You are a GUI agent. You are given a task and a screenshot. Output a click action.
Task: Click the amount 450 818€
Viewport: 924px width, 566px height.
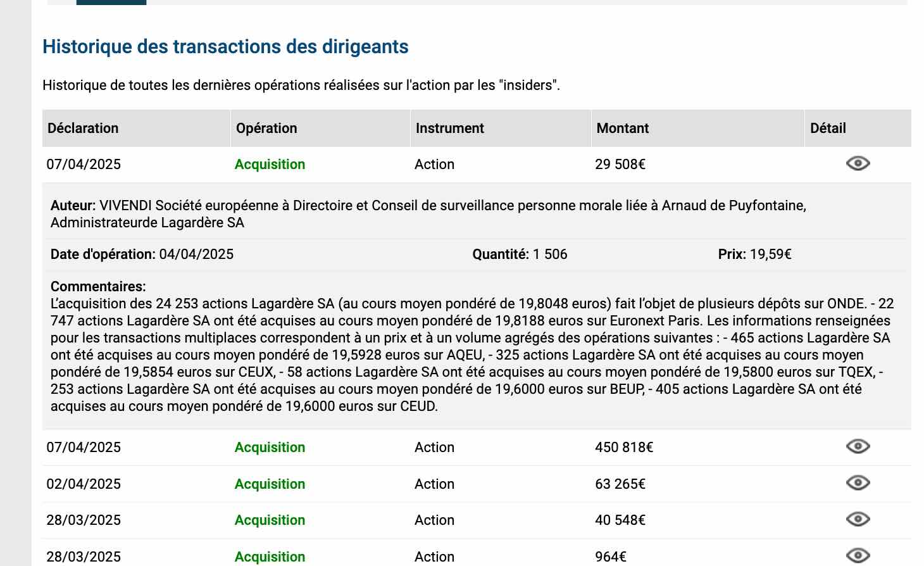point(624,447)
